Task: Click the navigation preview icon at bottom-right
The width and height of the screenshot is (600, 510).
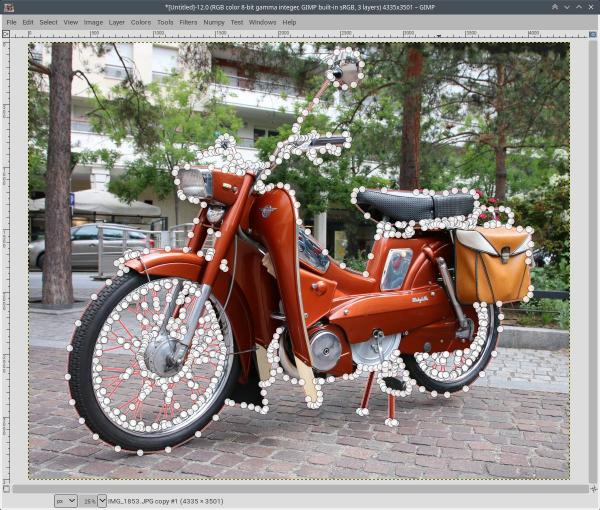Action: click(593, 489)
